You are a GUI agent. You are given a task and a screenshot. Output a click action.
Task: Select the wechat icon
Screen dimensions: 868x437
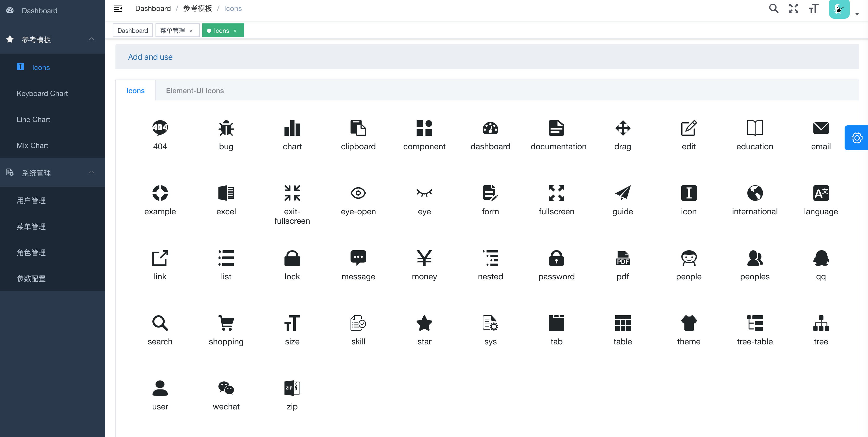click(x=226, y=388)
